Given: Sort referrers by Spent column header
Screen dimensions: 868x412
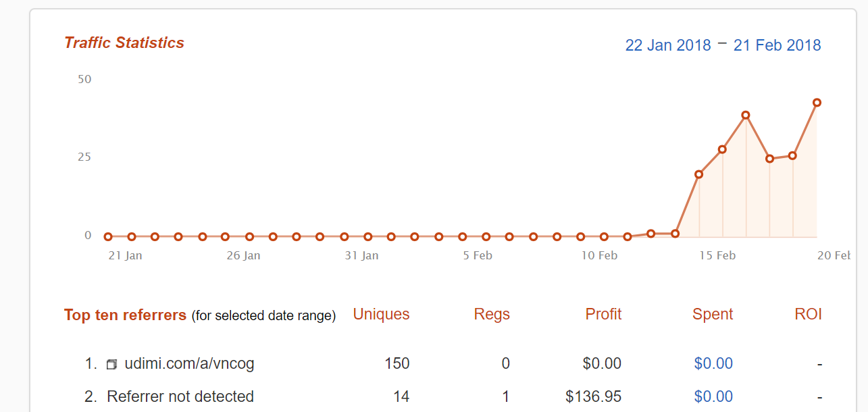Looking at the screenshot, I should coord(713,314).
